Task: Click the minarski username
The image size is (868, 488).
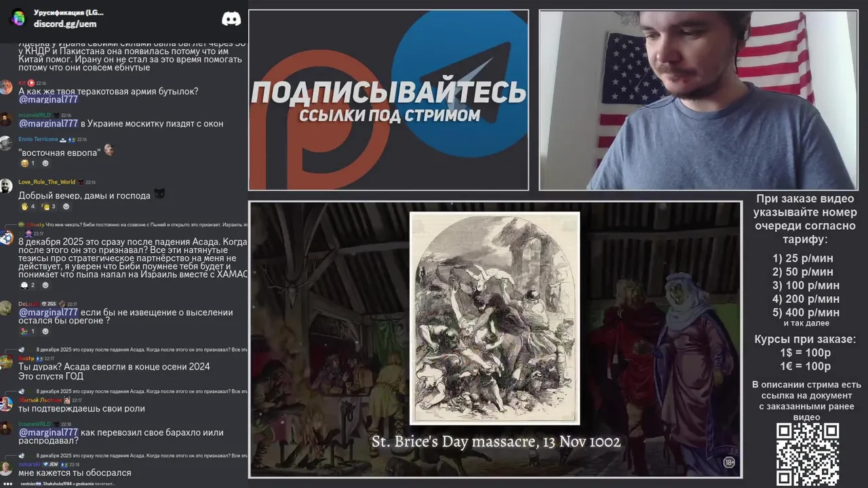Action: click(x=28, y=464)
